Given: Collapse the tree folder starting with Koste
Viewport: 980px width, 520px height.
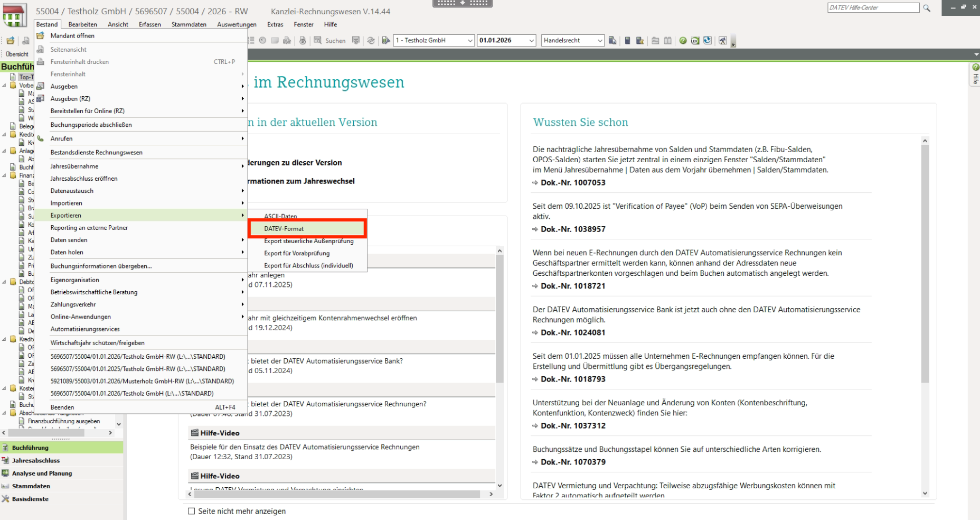Looking at the screenshot, I should click(x=4, y=388).
